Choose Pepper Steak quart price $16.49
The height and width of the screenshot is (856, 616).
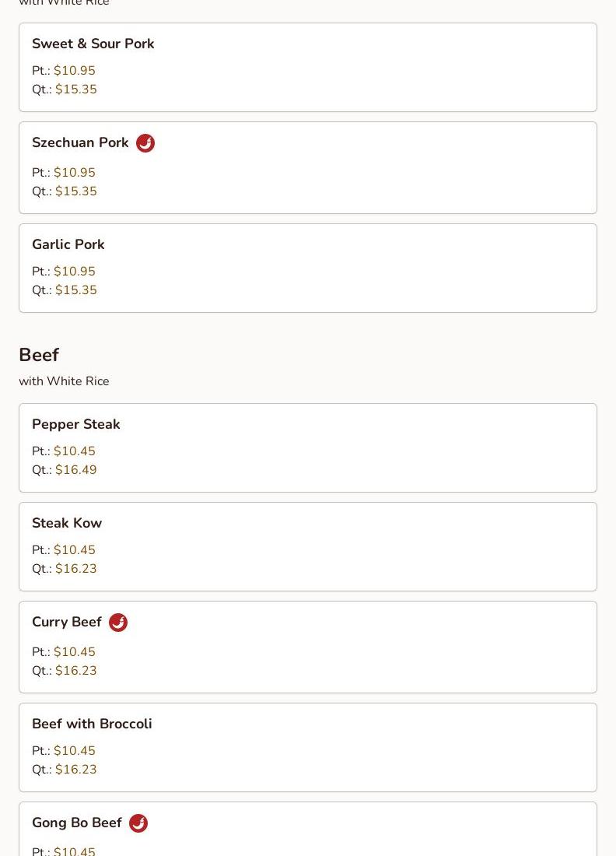pyautogui.click(x=76, y=470)
